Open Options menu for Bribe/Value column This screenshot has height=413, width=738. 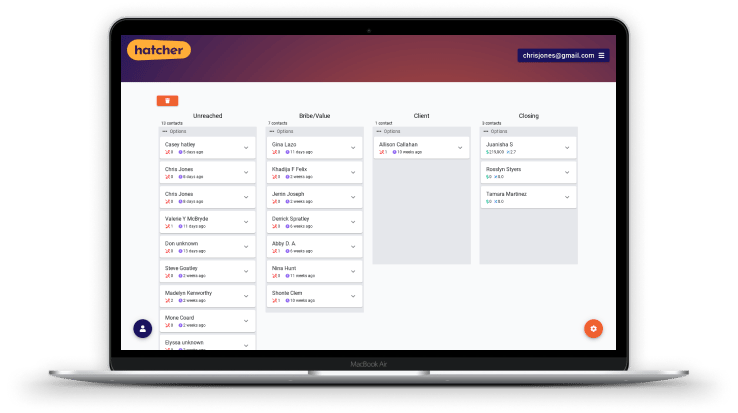(x=282, y=131)
